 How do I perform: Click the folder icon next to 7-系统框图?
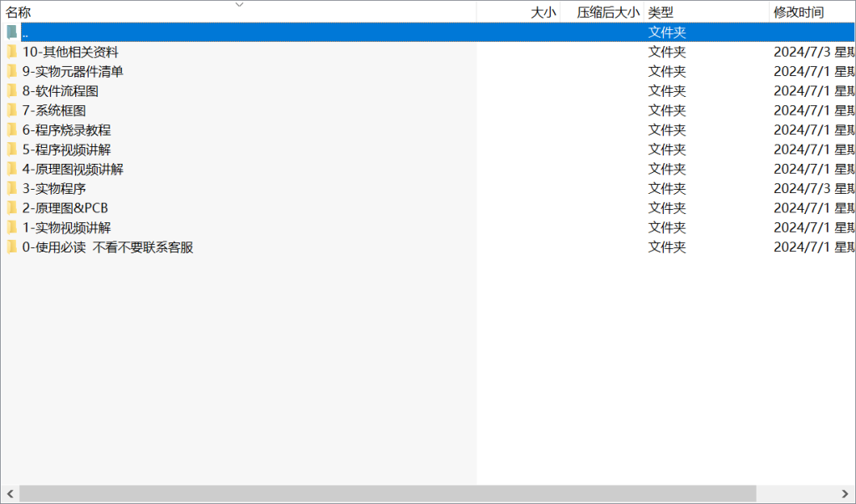pos(12,110)
